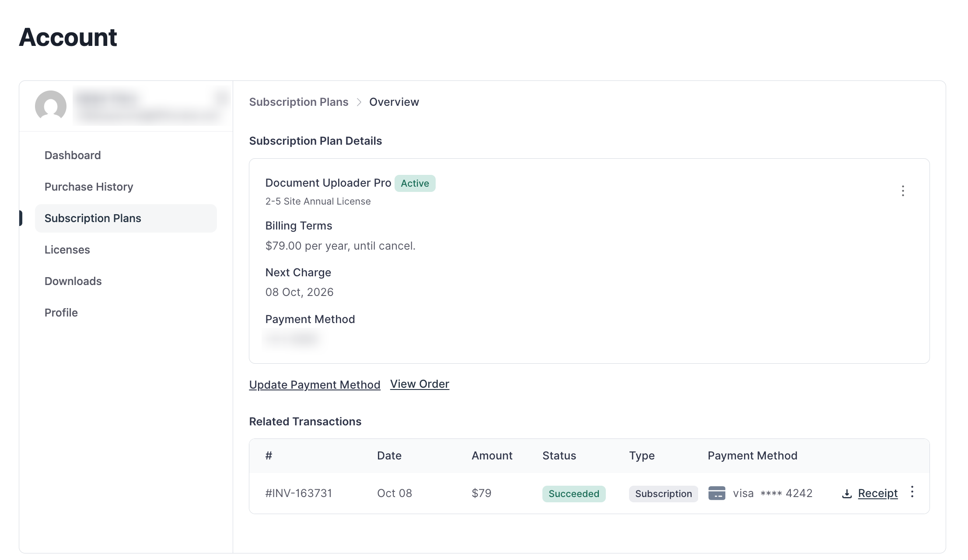Viewport: 968px width, 560px height.
Task: Select the Licenses sidebar item
Action: [x=67, y=250]
